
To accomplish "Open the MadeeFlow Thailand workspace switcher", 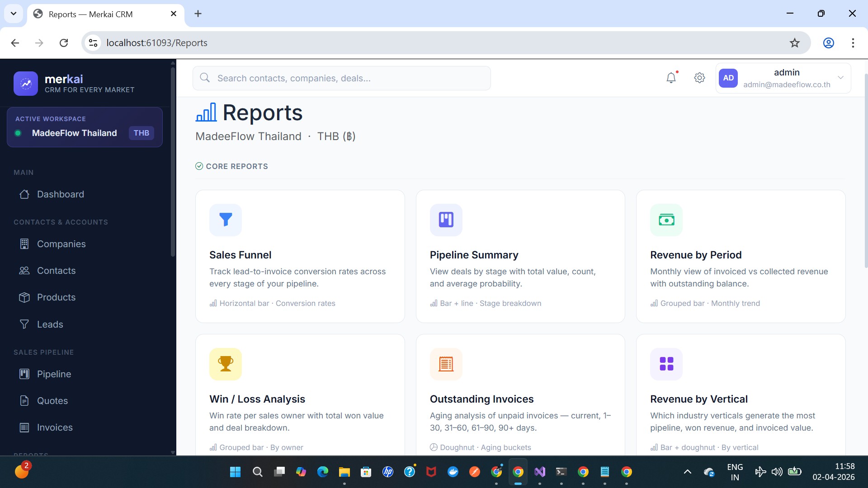I will tap(85, 127).
